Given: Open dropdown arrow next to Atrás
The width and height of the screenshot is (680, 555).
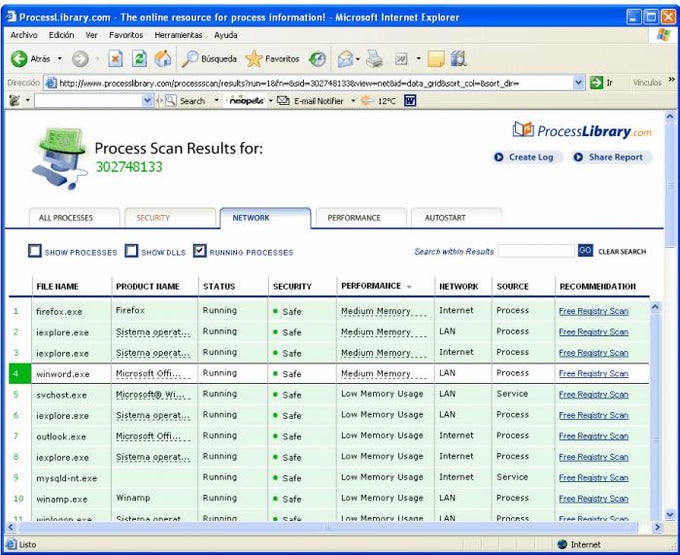Looking at the screenshot, I should (59, 59).
